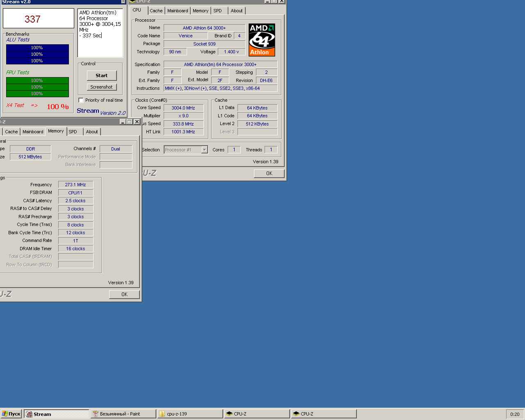This screenshot has height=420, width=525.
Task: Click the Cycle Time 8 clocks value
Action: coord(75,225)
